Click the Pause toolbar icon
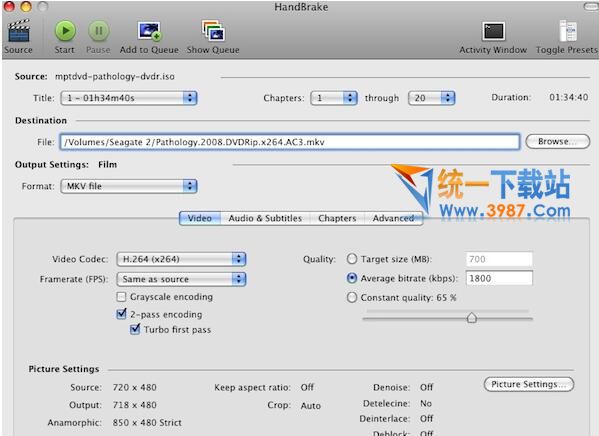 click(x=99, y=31)
